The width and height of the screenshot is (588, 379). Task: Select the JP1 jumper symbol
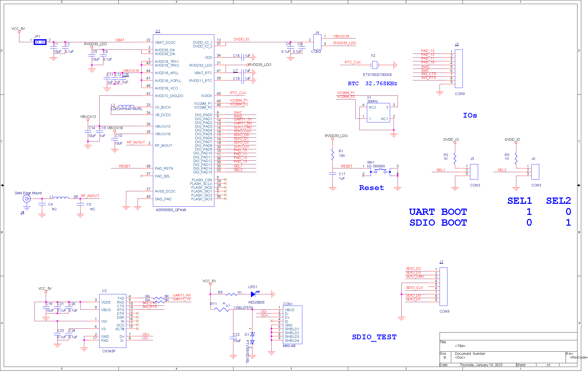(40, 42)
